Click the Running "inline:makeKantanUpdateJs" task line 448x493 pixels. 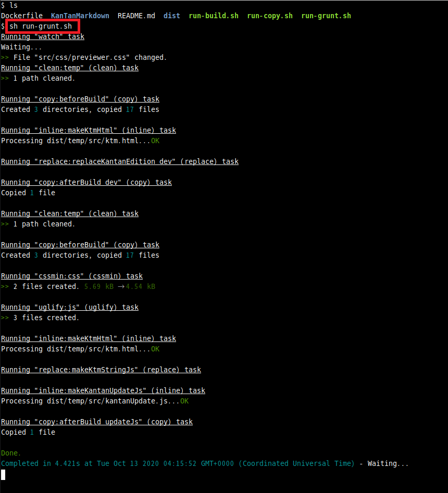pos(103,390)
